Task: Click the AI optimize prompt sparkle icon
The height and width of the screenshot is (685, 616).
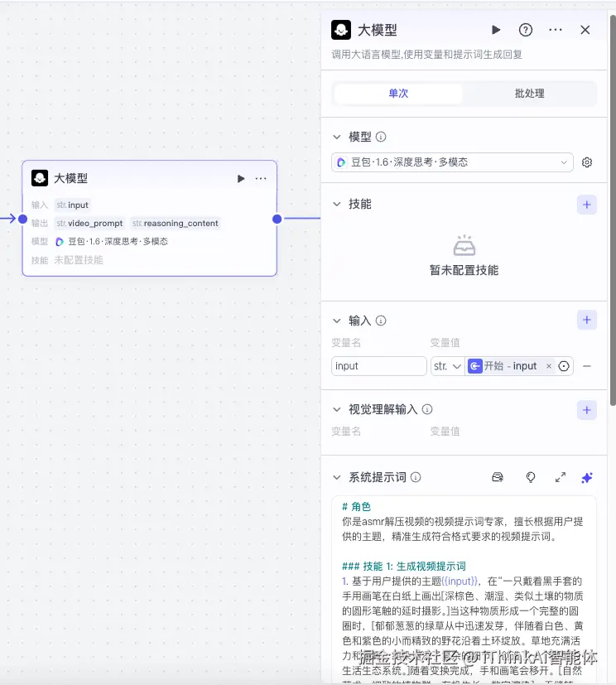Action: tap(587, 477)
